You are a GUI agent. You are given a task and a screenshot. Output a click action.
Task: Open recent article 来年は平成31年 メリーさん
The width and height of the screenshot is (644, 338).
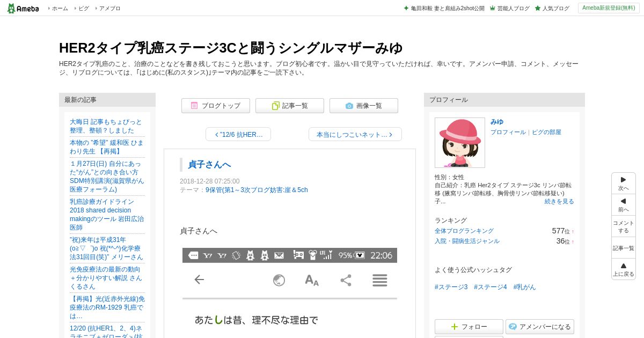(106, 248)
